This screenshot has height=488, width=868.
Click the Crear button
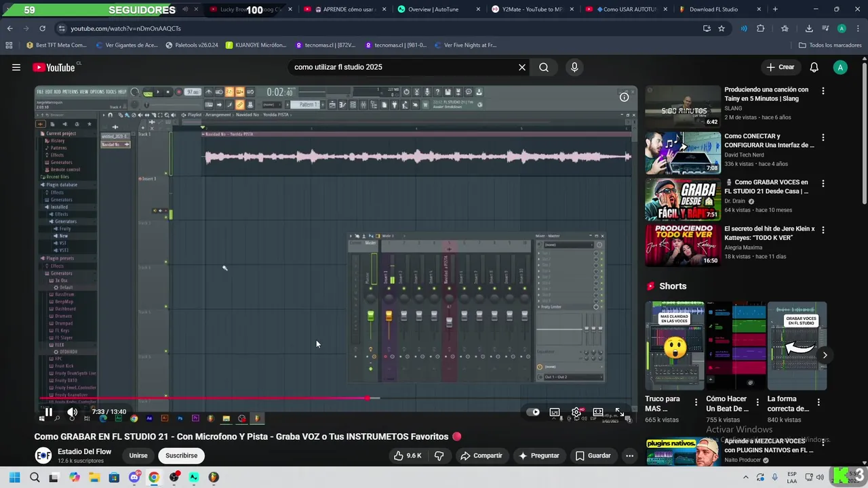point(781,67)
